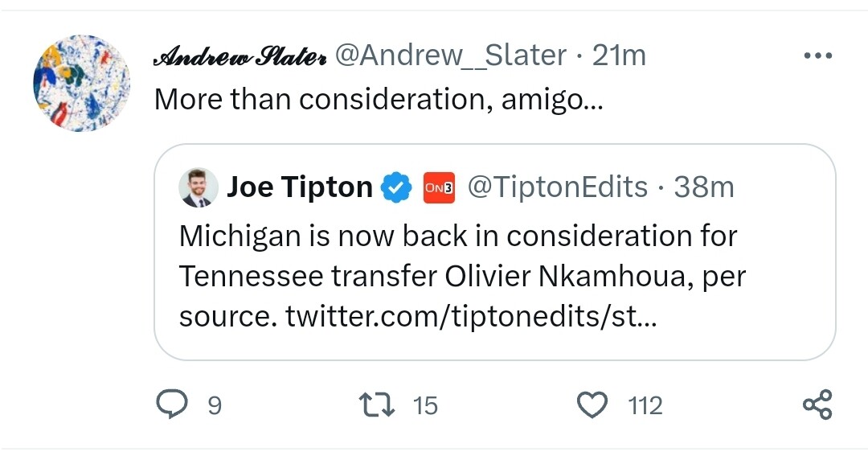The width and height of the screenshot is (868, 456).
Task: Like the tweet with the heart icon
Action: [x=593, y=405]
